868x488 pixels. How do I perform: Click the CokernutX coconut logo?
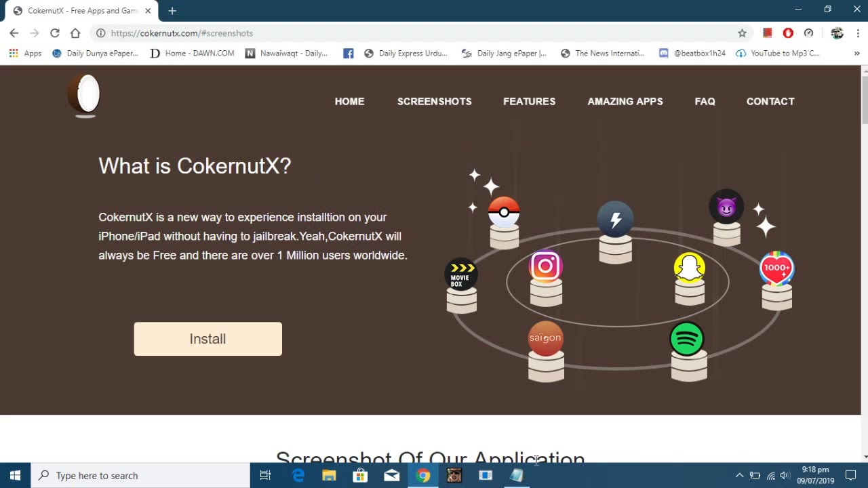[84, 95]
